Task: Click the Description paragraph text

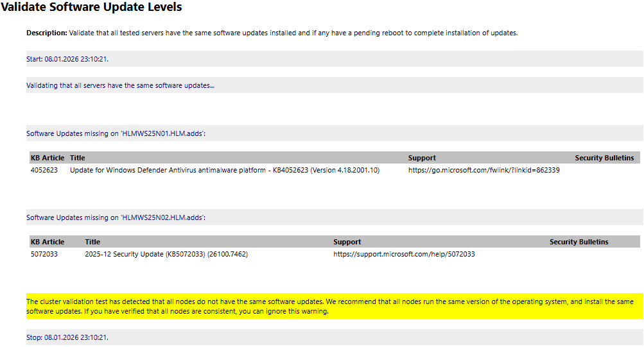Action: point(272,33)
